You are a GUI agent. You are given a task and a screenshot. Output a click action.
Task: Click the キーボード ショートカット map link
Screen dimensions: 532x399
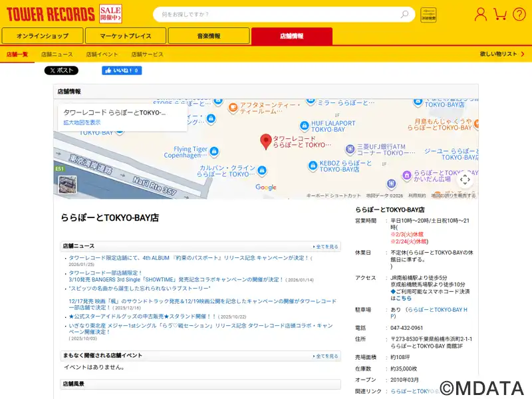334,196
